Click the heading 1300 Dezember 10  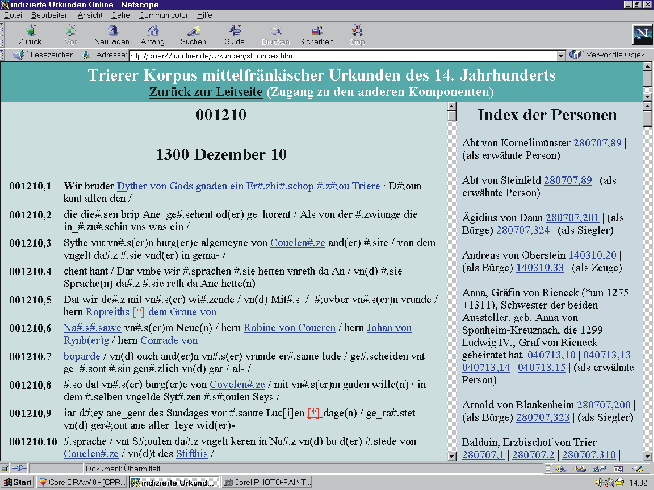click(x=221, y=155)
